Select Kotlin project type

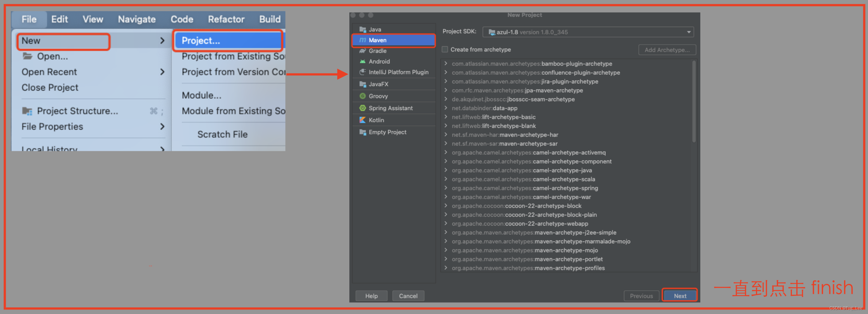(x=394, y=120)
